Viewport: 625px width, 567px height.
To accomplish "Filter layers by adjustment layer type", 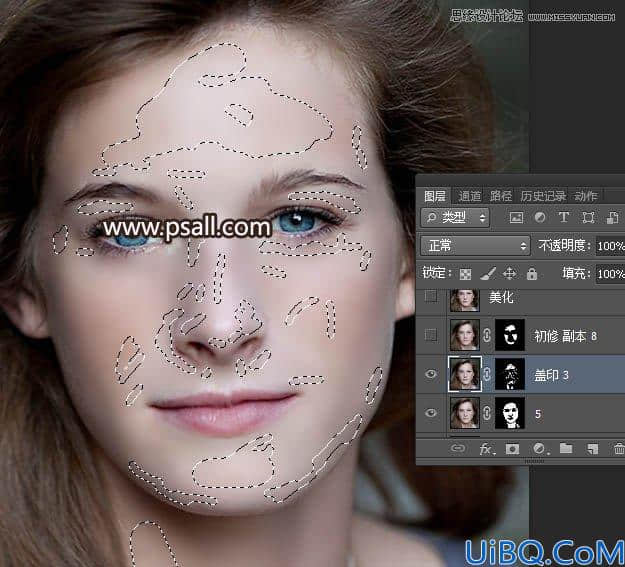I will coord(540,217).
